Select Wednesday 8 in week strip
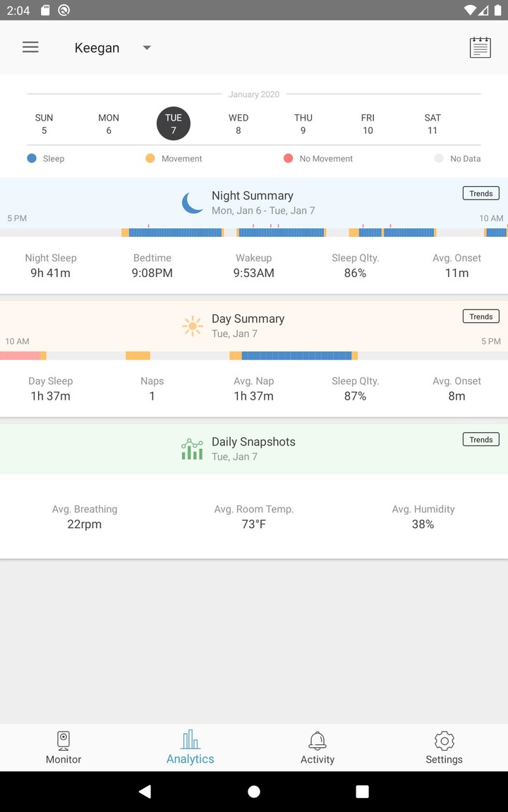The width and height of the screenshot is (508, 812). (238, 124)
